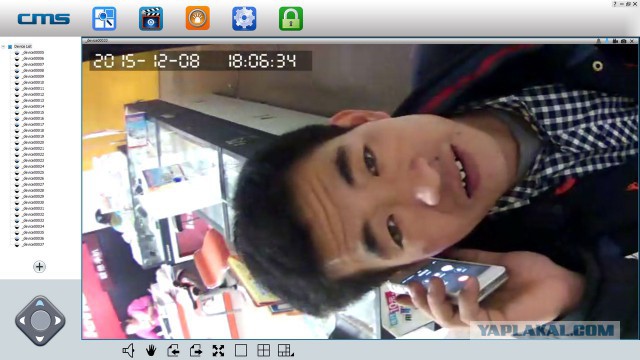Select _device00024 in the device list
This screenshot has width=640, height=360.
[x=33, y=167]
